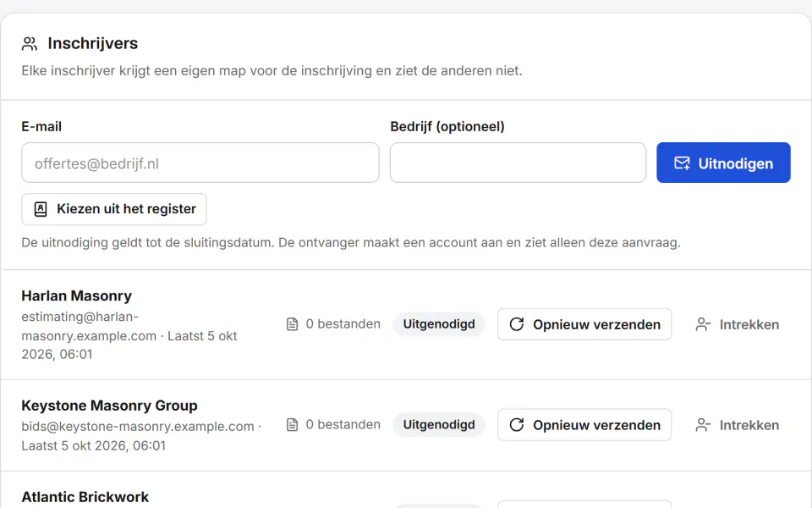Click the envelope icon on Uitnodigen button
Screen dimensions: 812x508
click(682, 163)
